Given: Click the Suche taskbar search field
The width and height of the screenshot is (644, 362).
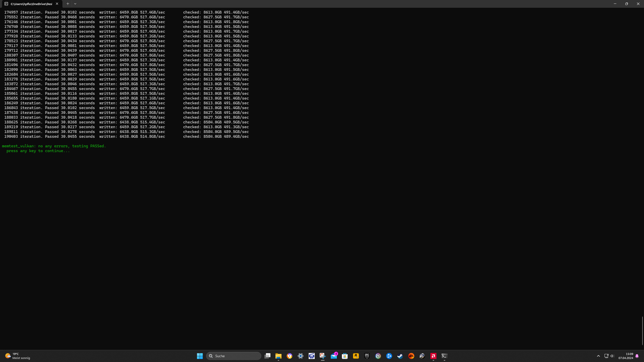Looking at the screenshot, I should pyautogui.click(x=233, y=356).
